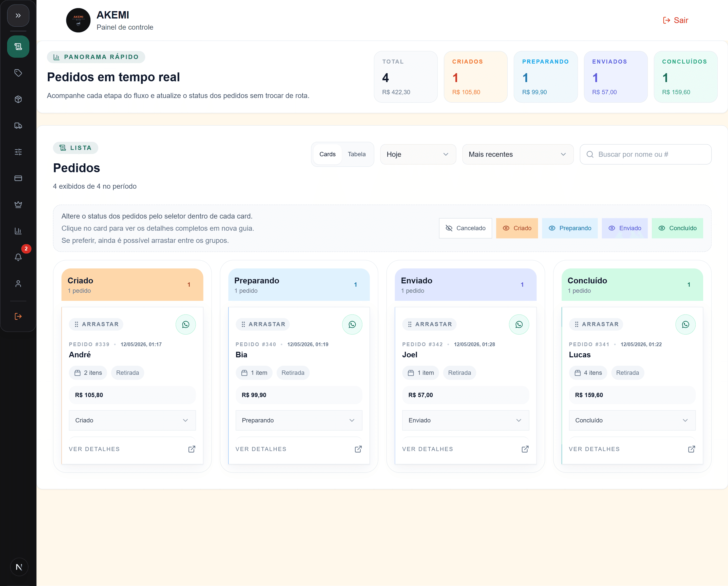Expand the sidebar with double chevron
The height and width of the screenshot is (586, 728).
pos(18,15)
